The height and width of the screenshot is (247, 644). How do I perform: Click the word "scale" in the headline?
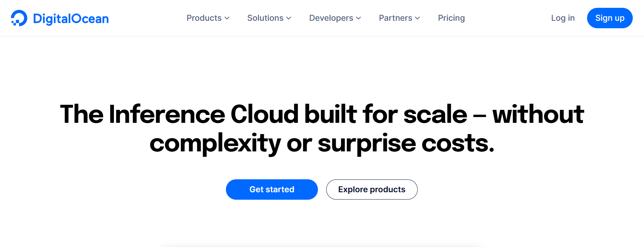point(435,114)
